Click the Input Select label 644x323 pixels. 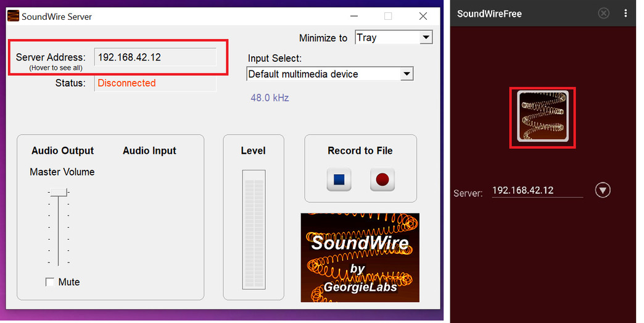[x=275, y=58]
